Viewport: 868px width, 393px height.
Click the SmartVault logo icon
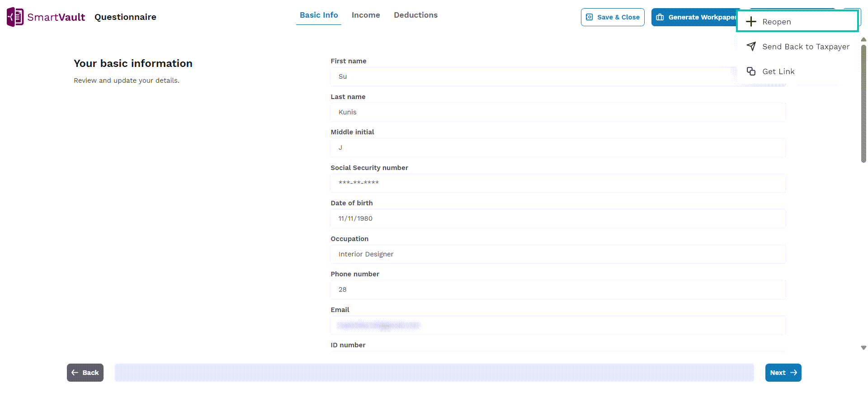(15, 17)
